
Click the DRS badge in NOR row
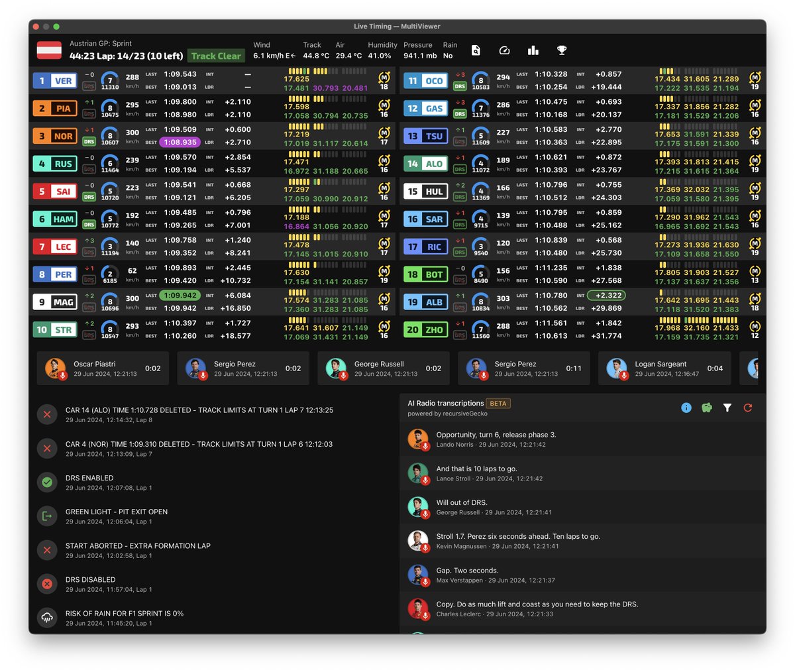[89, 142]
